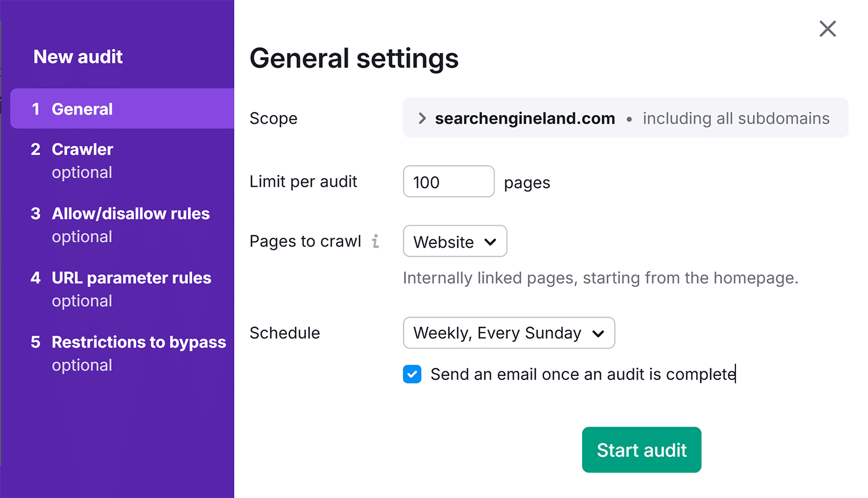Open the Weekly, Every Sunday schedule dropdown

click(x=509, y=333)
